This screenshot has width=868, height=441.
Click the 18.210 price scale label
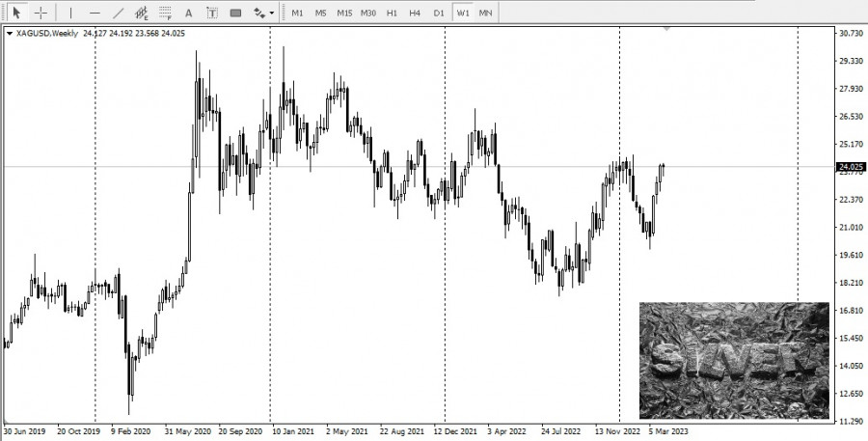(852, 283)
